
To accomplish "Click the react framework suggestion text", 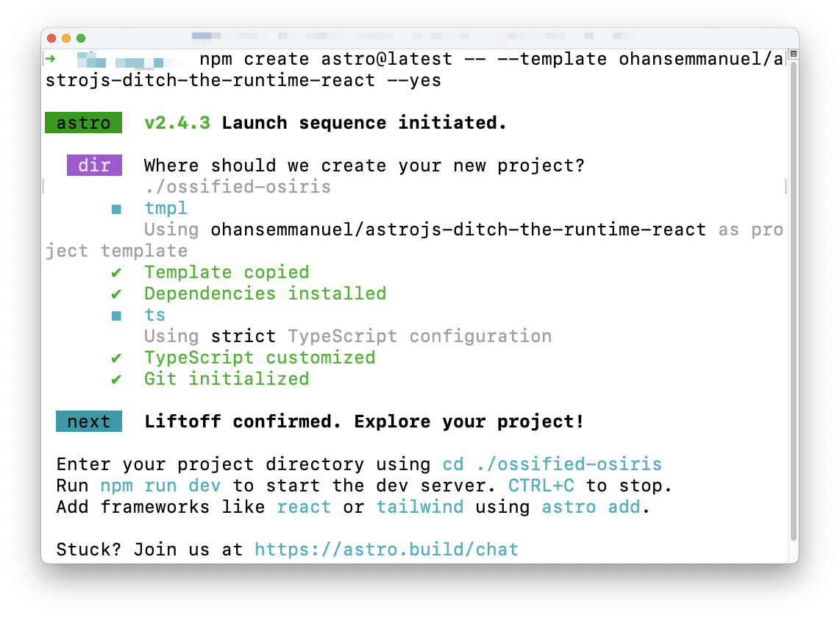I will pos(304,506).
